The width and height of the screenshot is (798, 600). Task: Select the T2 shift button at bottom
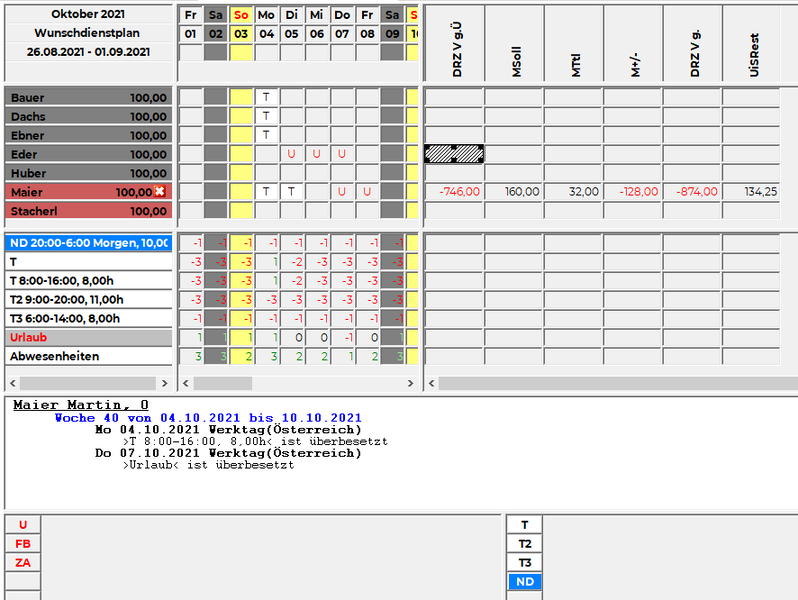[x=525, y=544]
